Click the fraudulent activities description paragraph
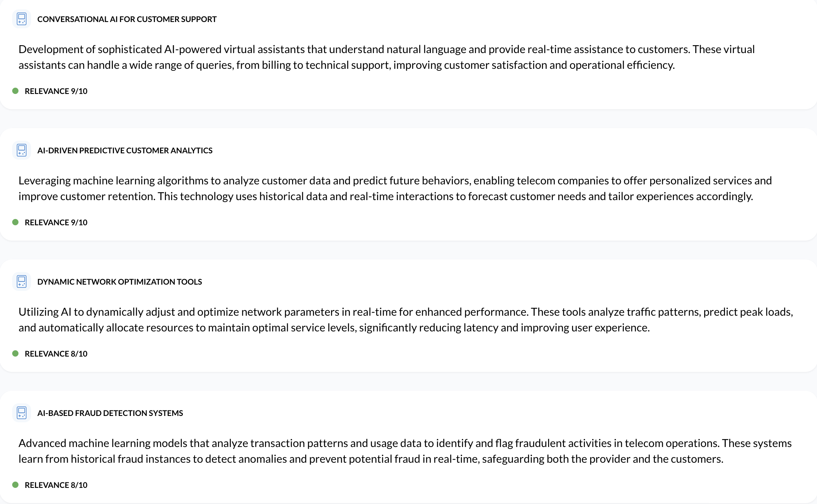 pos(405,451)
